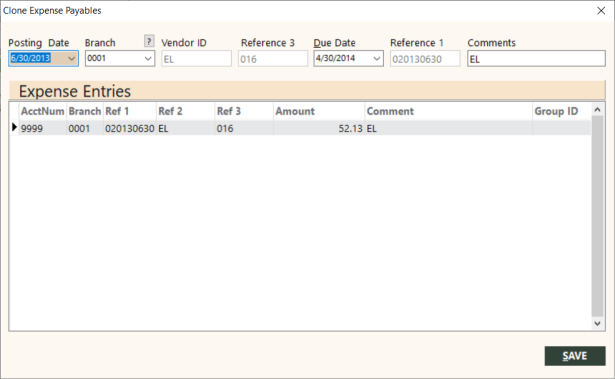Click the Ref 2 column header
This screenshot has height=379, width=615.
tap(186, 111)
